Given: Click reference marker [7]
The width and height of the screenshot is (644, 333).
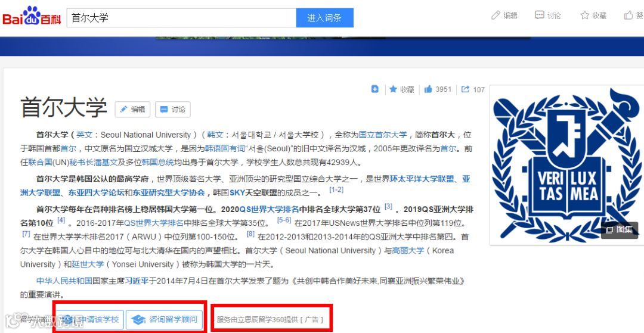Looking at the screenshot, I should (26, 234).
